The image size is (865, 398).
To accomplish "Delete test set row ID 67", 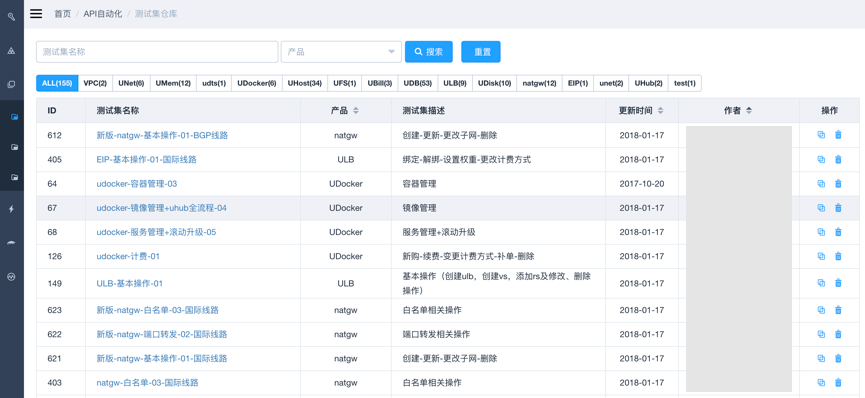I will 838,208.
